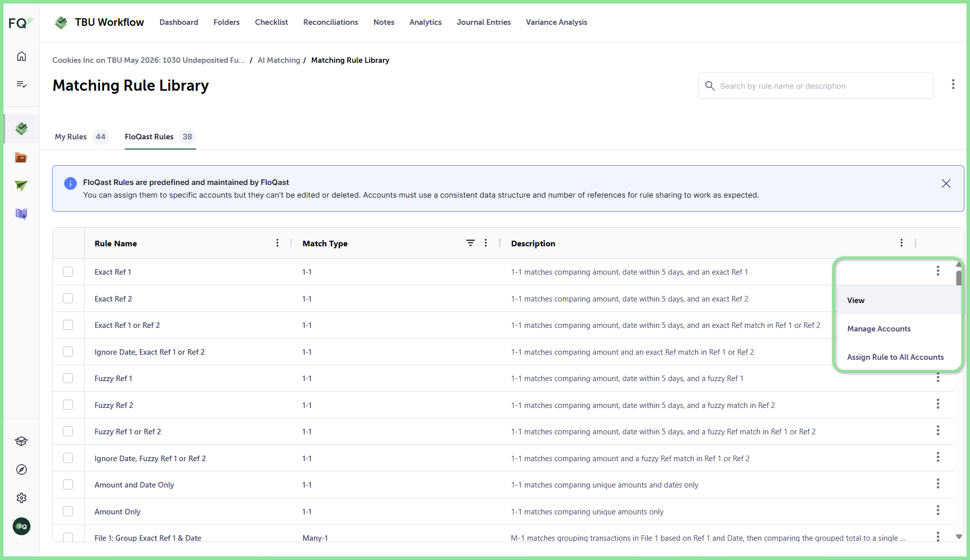Open the compass explore icon
Viewport: 970px width, 560px height.
[21, 470]
